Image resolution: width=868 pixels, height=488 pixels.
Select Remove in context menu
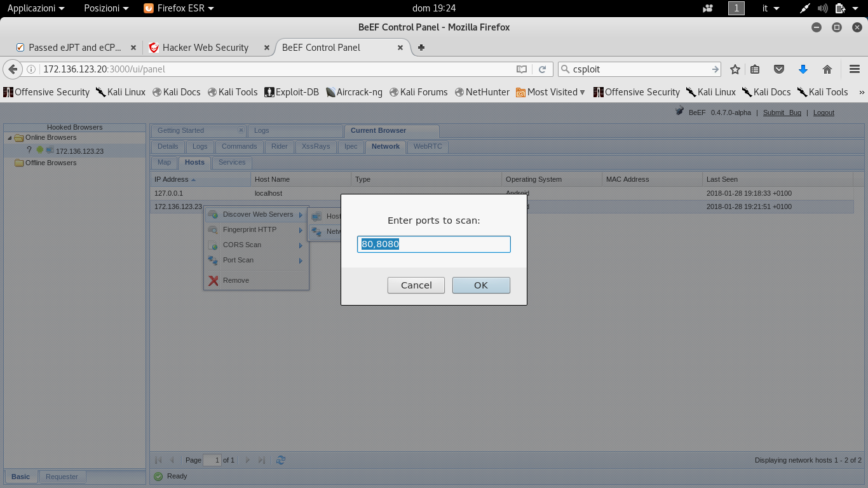pyautogui.click(x=256, y=280)
